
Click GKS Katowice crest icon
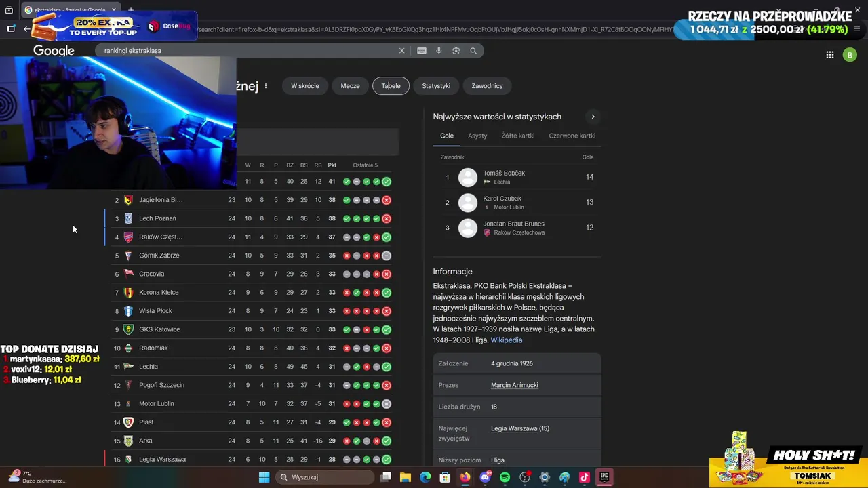(x=128, y=329)
